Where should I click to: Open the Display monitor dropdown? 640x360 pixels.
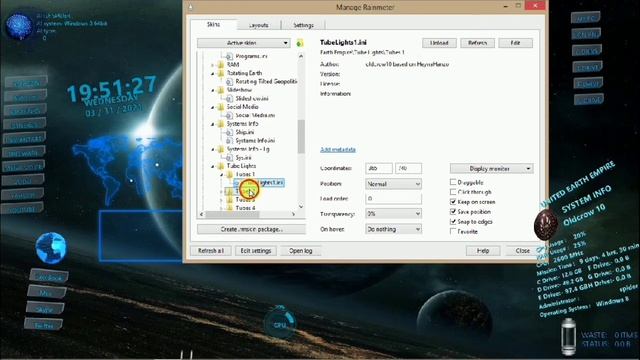tap(491, 169)
